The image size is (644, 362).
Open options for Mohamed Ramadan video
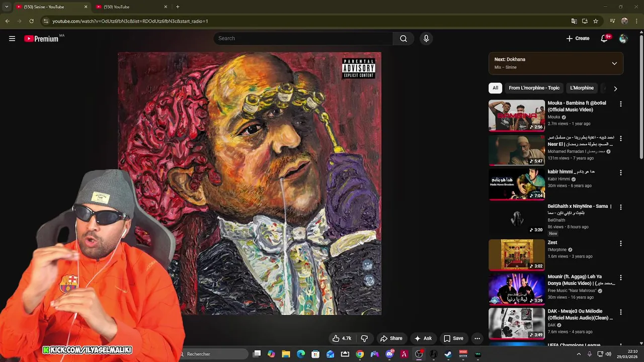[x=620, y=139]
